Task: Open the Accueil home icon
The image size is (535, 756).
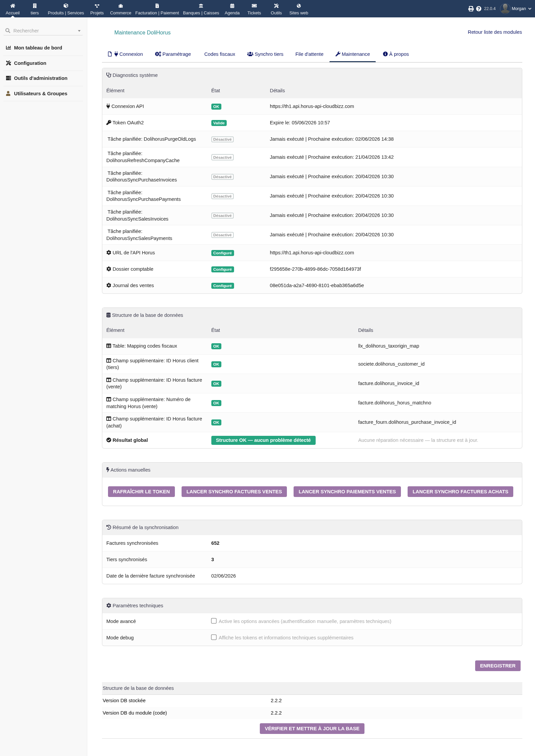Action: [x=13, y=6]
